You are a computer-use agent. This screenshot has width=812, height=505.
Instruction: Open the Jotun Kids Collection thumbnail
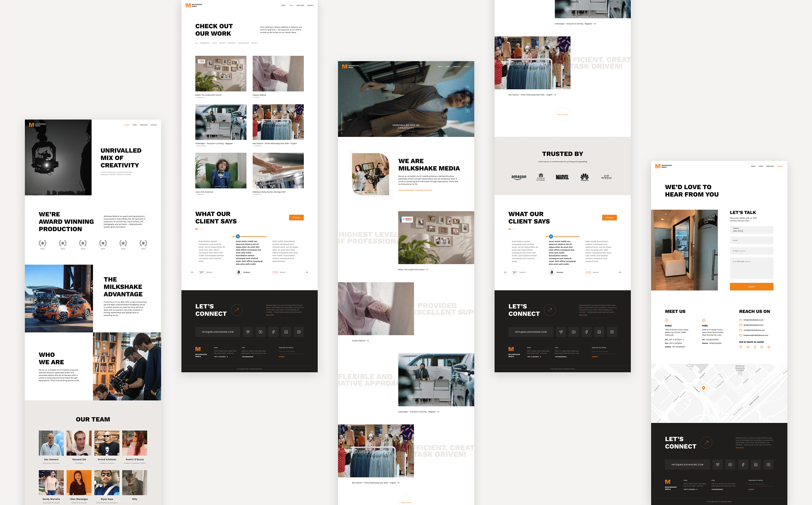[221, 171]
